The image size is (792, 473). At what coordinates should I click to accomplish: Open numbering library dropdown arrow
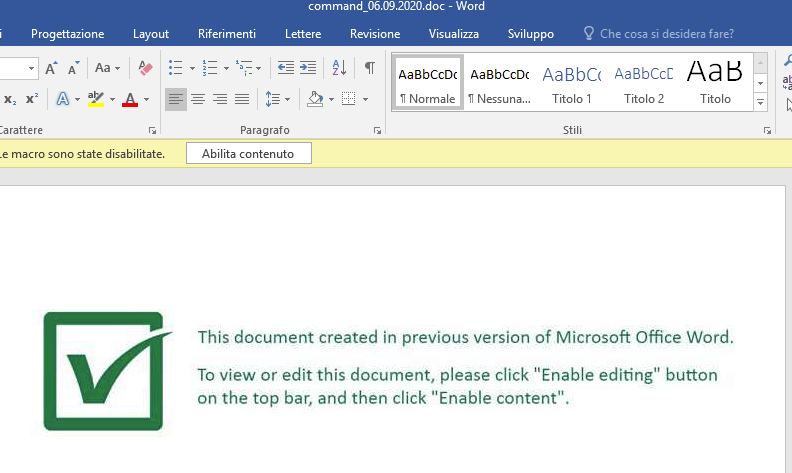click(x=226, y=68)
